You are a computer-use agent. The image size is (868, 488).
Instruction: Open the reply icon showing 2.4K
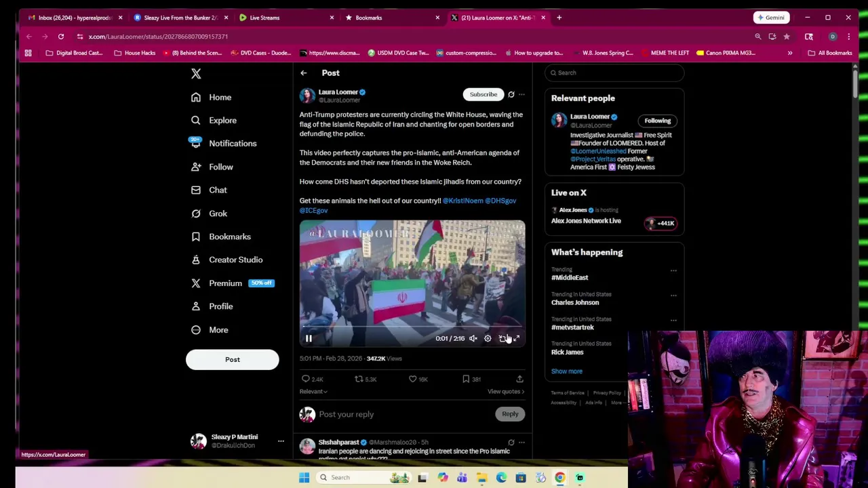pyautogui.click(x=312, y=379)
